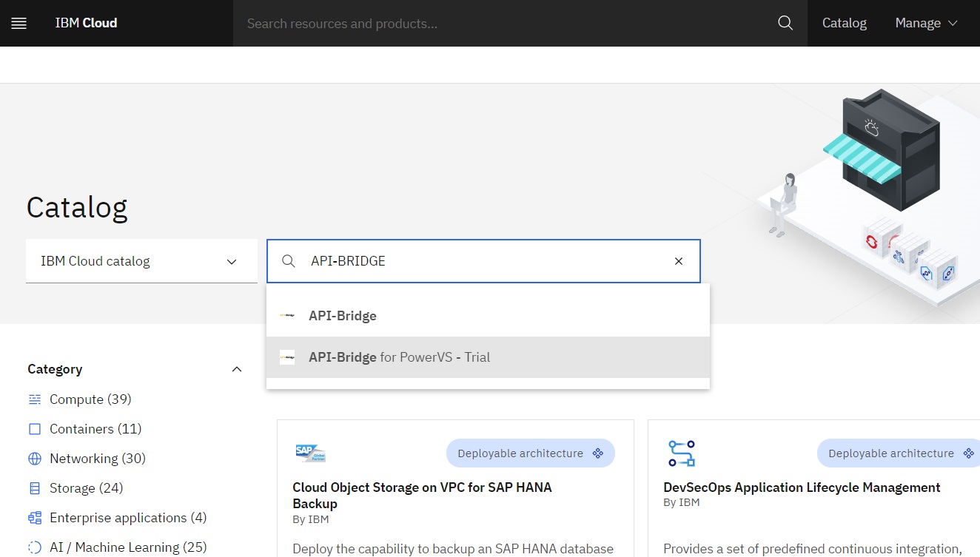Click the SAP HANA card's Deployable architecture tag
980x557 pixels.
(530, 453)
